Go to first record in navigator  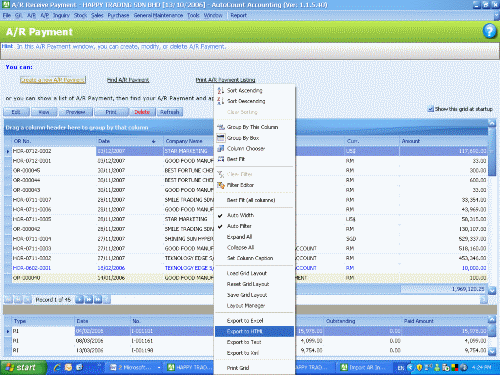click(x=8, y=300)
